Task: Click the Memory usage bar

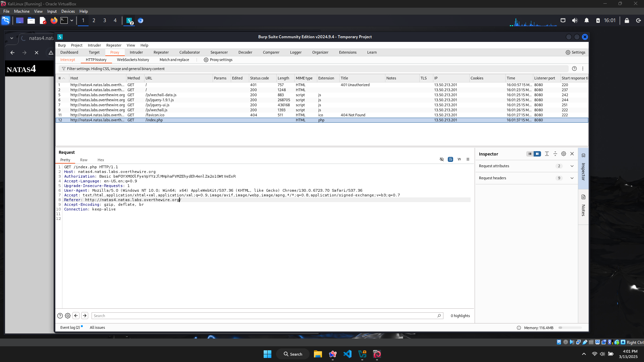Action: [570, 328]
